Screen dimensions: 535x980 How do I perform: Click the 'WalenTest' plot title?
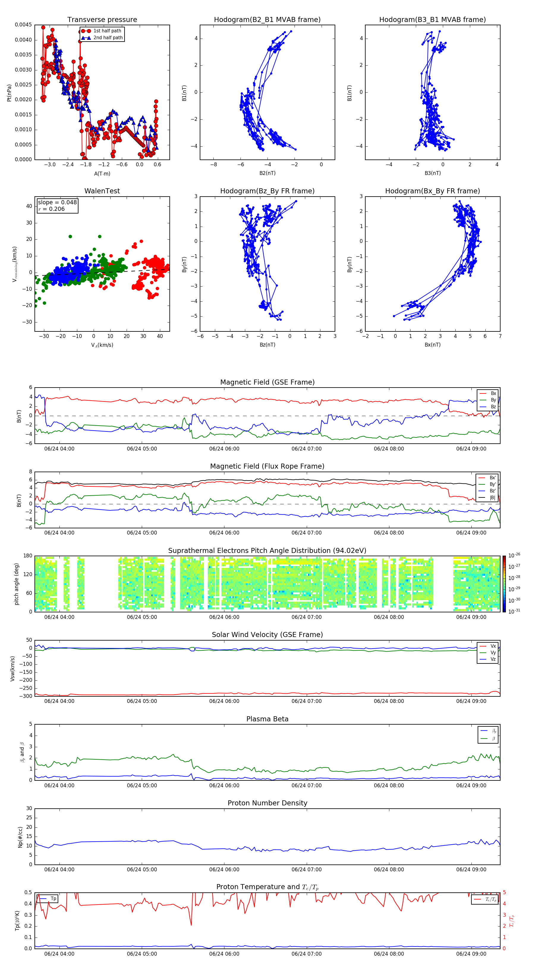coord(102,191)
